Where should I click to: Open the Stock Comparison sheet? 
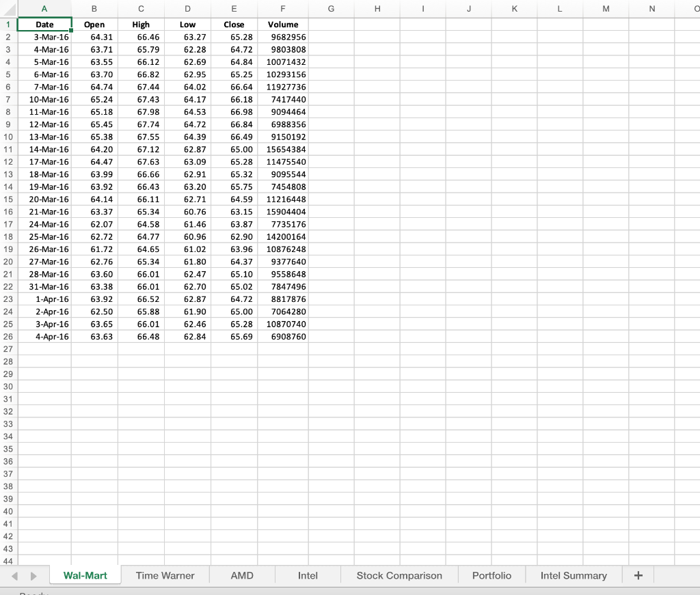(x=399, y=575)
